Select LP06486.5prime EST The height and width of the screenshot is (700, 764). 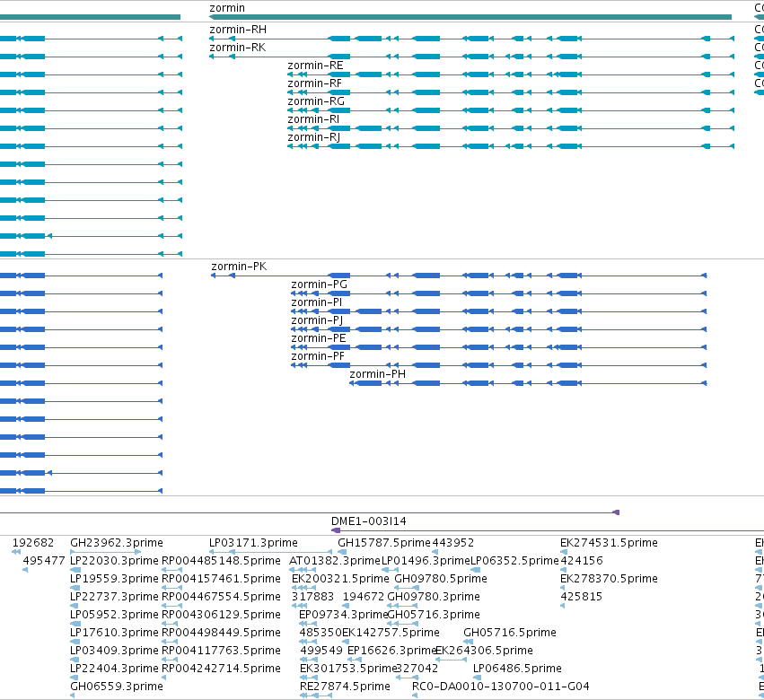(517, 669)
